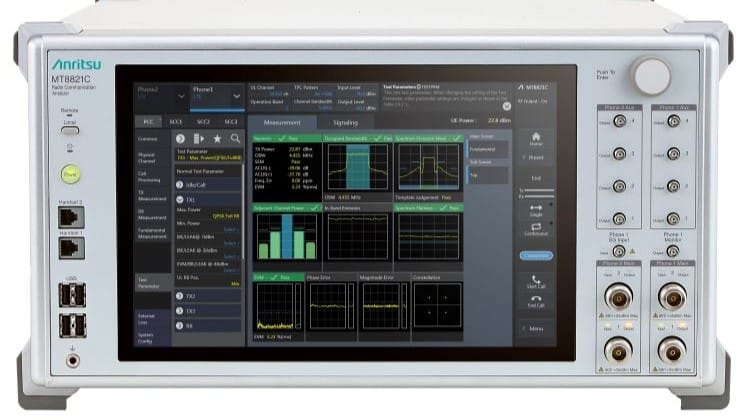This screenshot has height=420, width=750.
Task: Expand the Idle/Call section
Action: coord(208,185)
